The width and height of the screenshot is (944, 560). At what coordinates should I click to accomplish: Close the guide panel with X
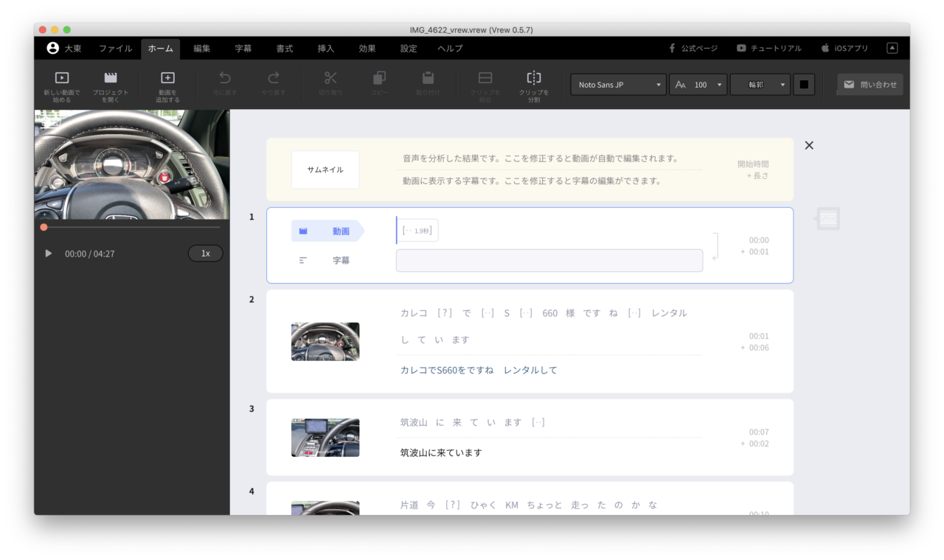[x=809, y=145]
